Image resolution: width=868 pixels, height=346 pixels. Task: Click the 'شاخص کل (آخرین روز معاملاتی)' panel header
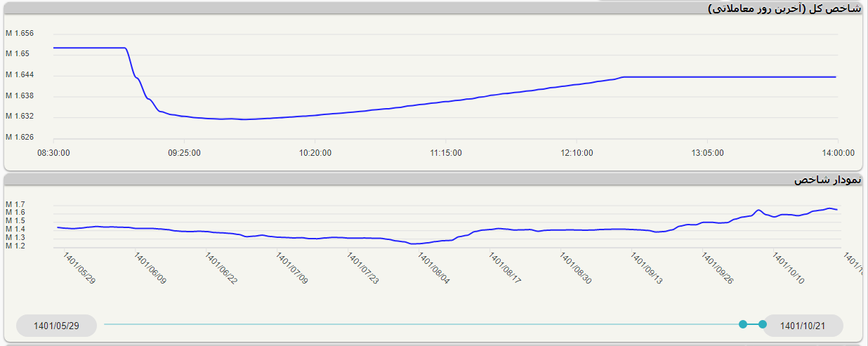tap(784, 8)
